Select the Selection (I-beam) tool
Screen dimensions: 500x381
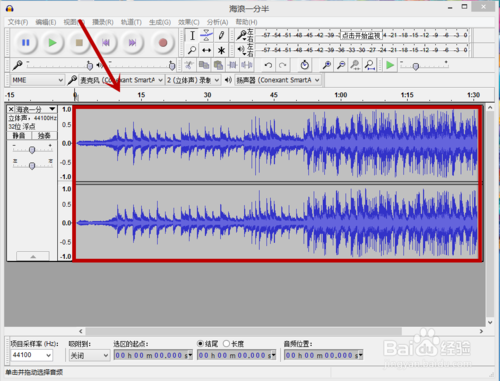192,35
